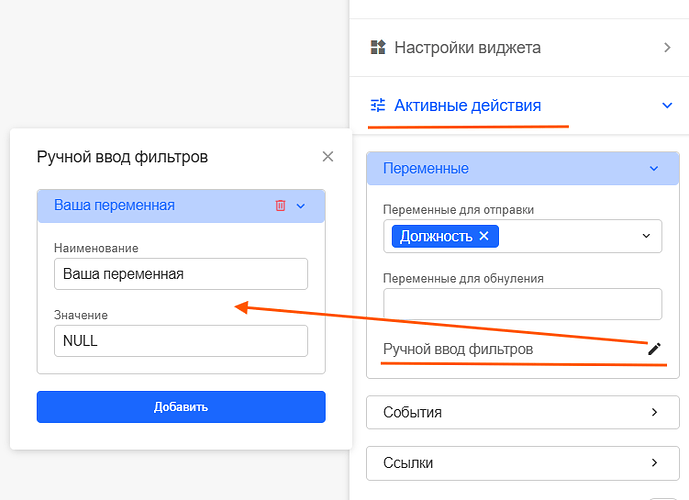Click the Ваша переменная header label
The width and height of the screenshot is (689, 500).
[x=114, y=206]
